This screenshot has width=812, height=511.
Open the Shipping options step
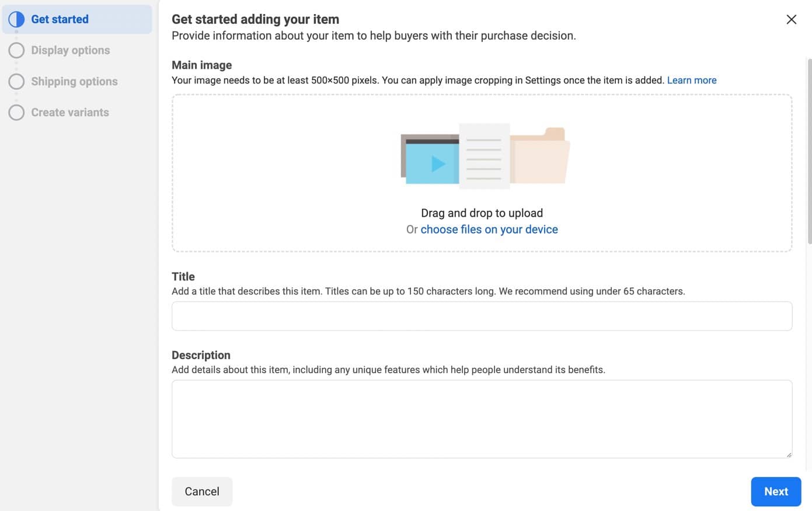tap(74, 81)
